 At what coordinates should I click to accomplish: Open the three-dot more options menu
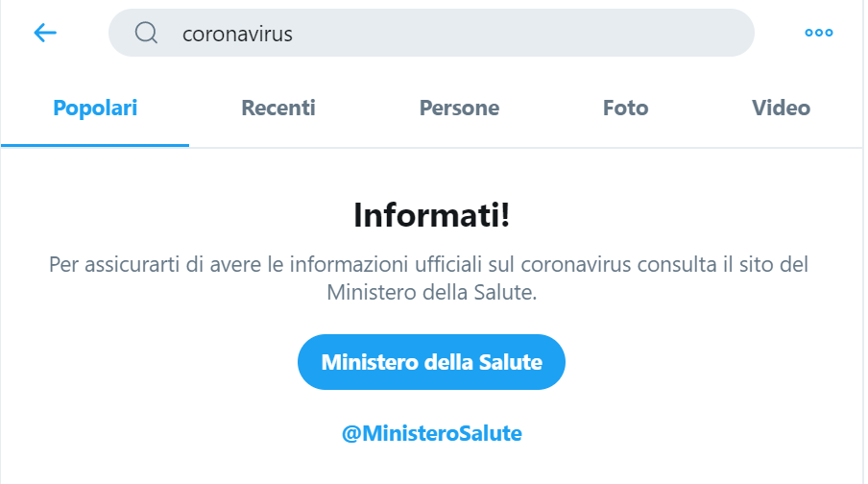pos(818,33)
